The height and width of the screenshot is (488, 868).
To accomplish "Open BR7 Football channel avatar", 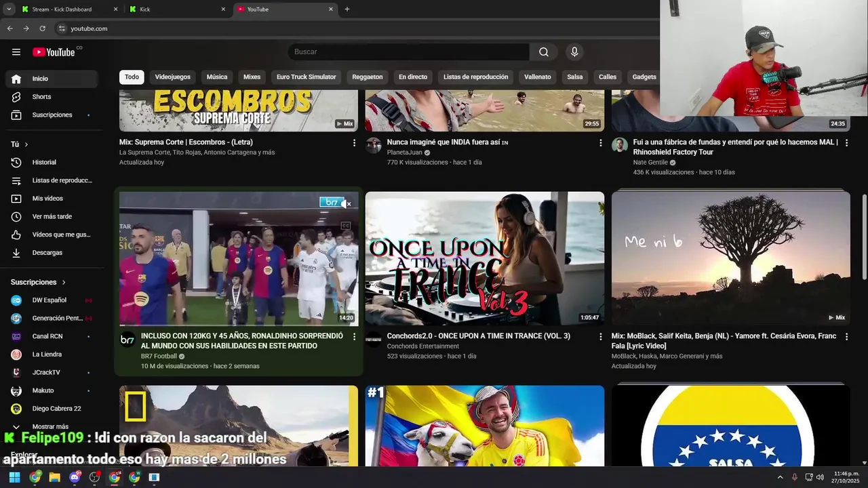I will 127,340.
